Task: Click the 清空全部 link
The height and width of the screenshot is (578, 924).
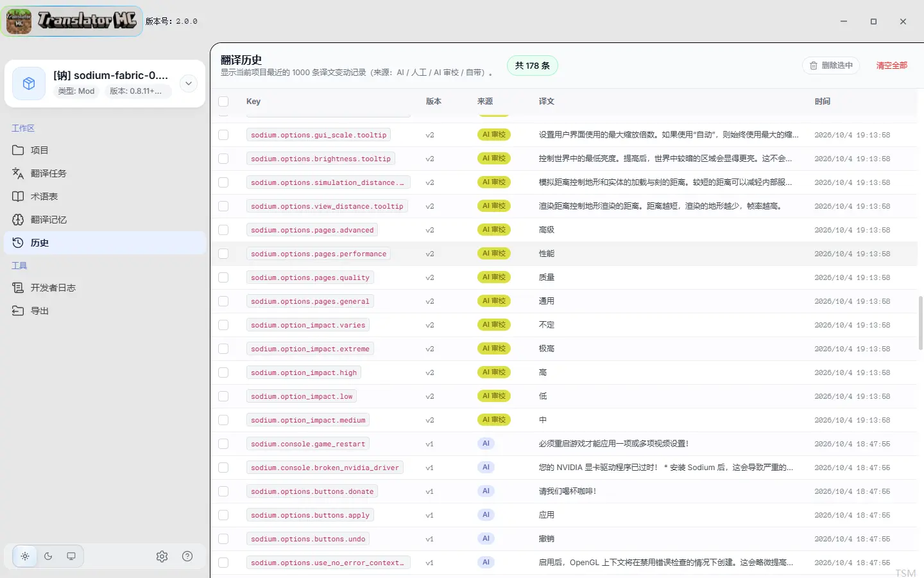Action: (x=892, y=66)
